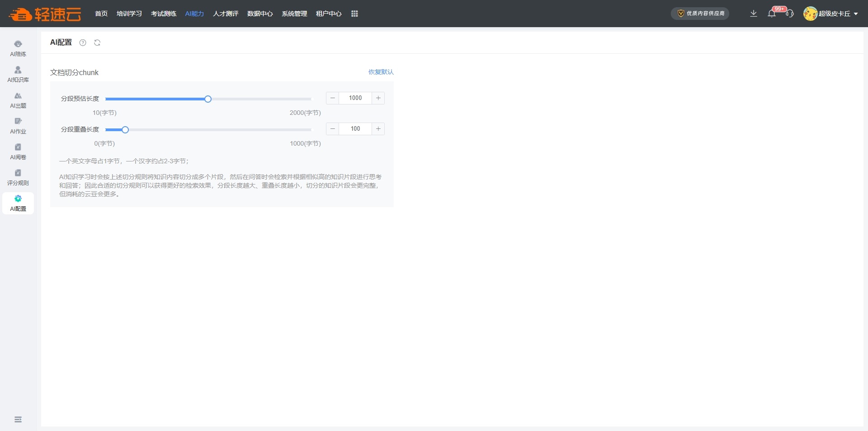Select the AI出题 sidebar icon

pos(18,100)
